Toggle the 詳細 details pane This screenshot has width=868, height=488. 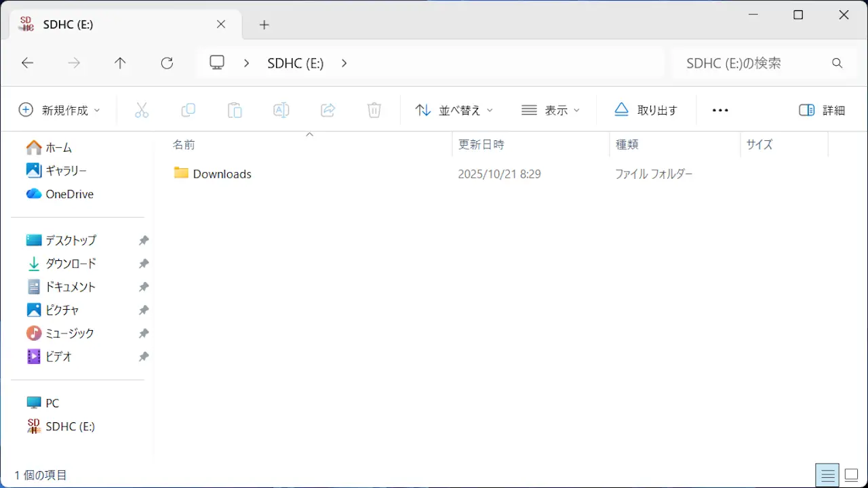click(x=822, y=110)
